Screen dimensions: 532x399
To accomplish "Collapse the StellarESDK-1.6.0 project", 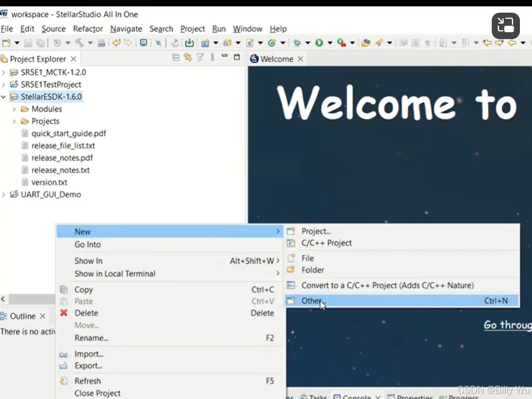I will [x=4, y=97].
